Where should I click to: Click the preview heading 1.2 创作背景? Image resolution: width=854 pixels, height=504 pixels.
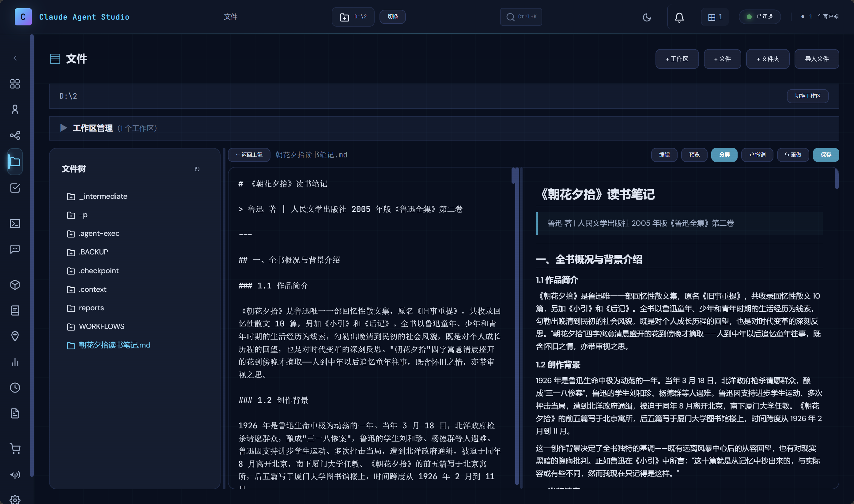click(x=558, y=365)
